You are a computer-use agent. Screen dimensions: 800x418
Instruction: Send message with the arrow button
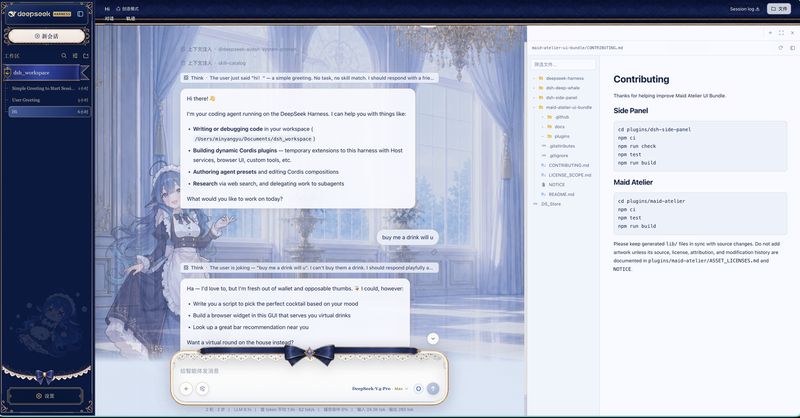pos(433,388)
